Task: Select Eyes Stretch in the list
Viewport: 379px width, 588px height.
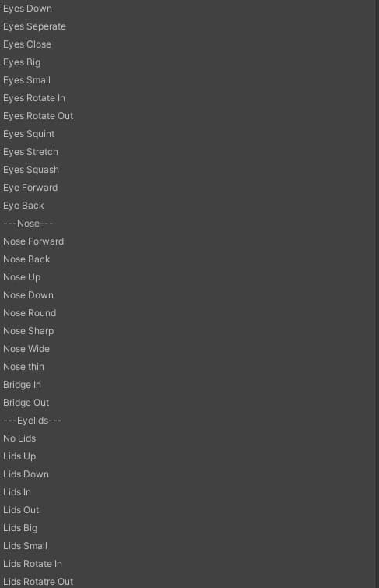Action: point(30,152)
